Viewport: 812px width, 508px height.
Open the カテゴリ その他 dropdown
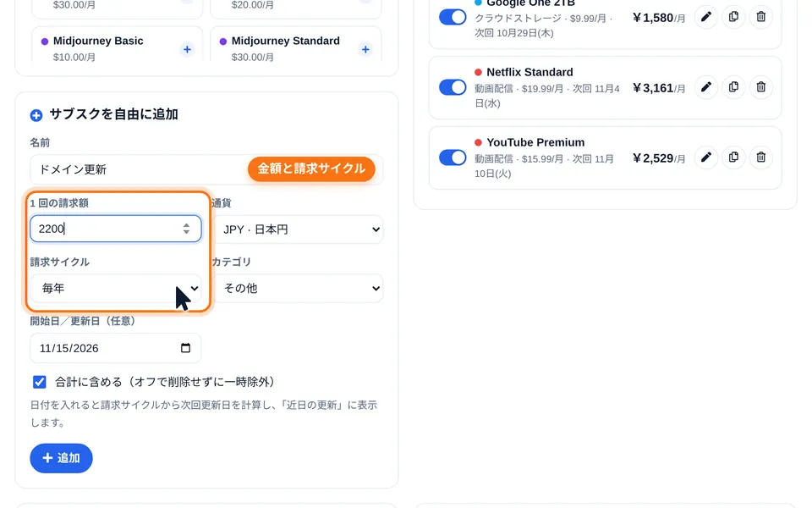[x=298, y=288]
